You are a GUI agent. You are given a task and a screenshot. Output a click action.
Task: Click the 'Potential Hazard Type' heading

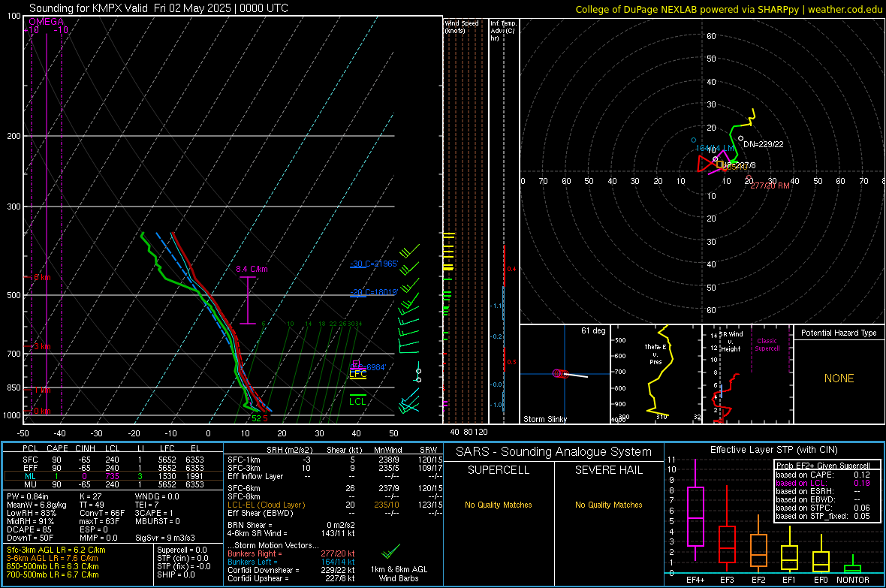pyautogui.click(x=839, y=333)
